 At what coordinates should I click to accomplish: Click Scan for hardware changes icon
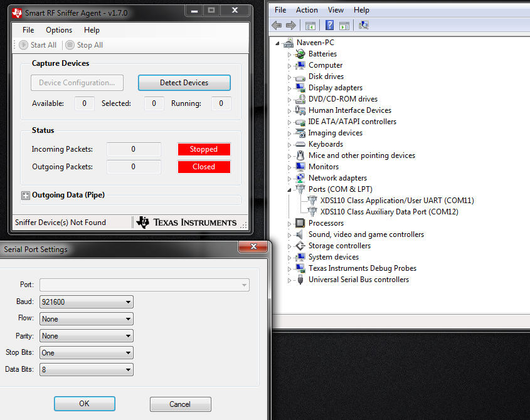[x=364, y=25]
